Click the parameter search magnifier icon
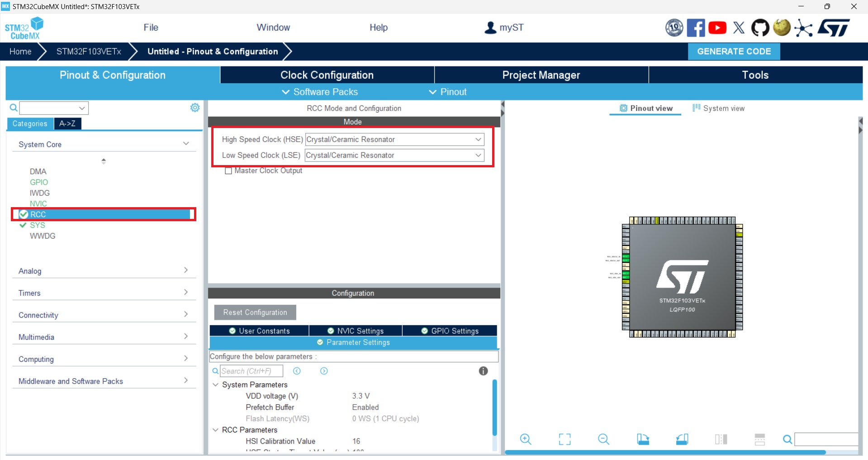Image resolution: width=868 pixels, height=460 pixels. click(216, 371)
